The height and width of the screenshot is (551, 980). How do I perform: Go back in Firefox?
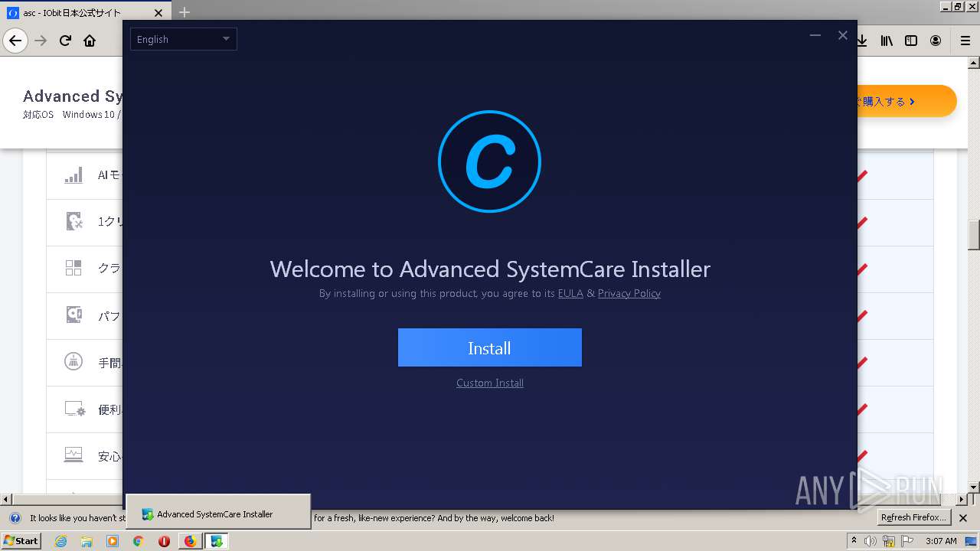(x=15, y=41)
